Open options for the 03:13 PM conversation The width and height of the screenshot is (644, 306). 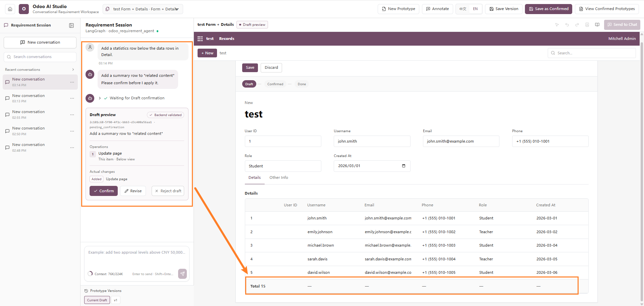click(x=72, y=98)
